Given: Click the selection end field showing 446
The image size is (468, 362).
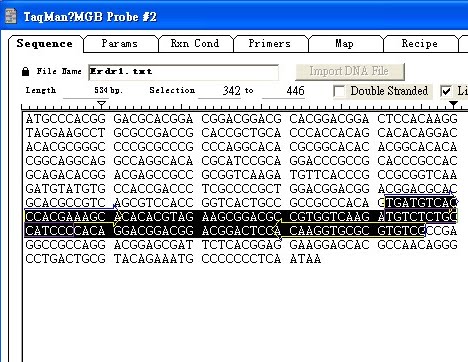Looking at the screenshot, I should click(x=284, y=91).
